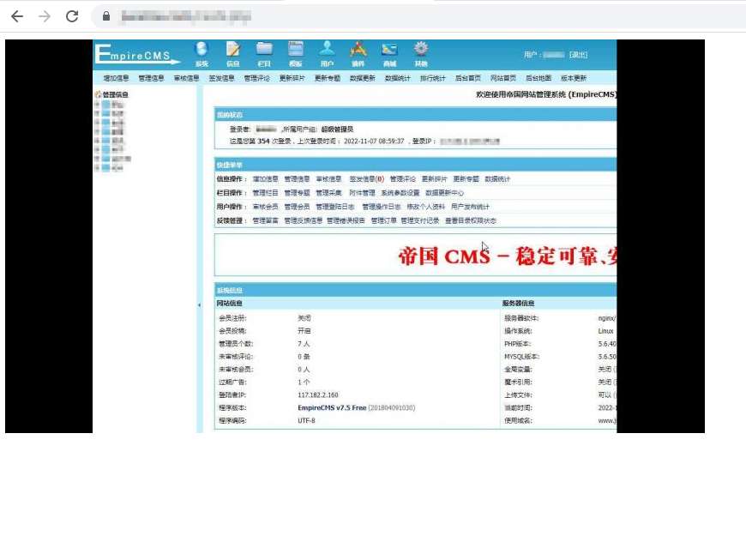Select 数据更新 in the top submenu bar

(x=363, y=78)
